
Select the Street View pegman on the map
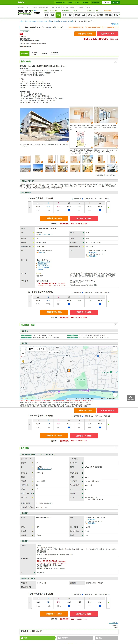tap(23, 361)
